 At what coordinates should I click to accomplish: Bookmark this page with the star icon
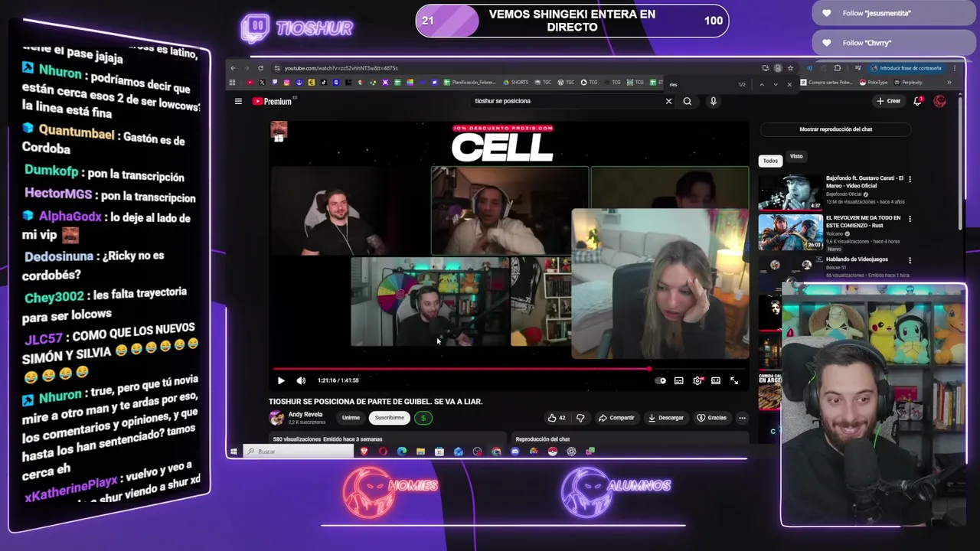(790, 68)
